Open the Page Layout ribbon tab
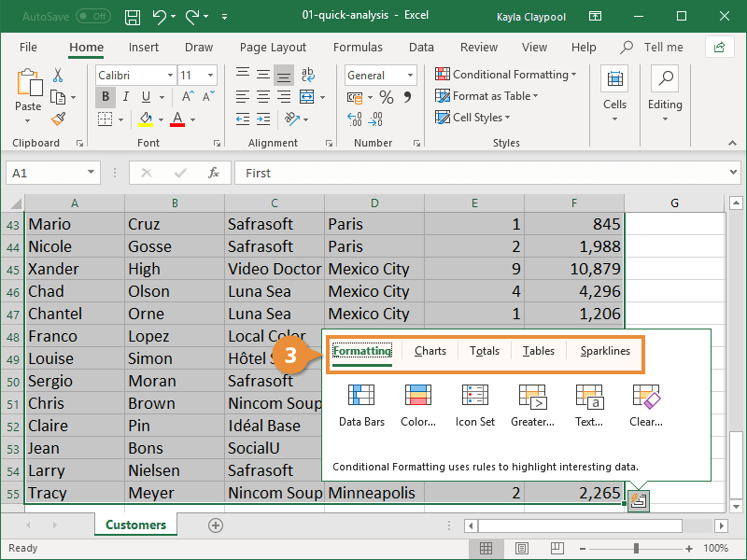The height and width of the screenshot is (560, 747). tap(273, 47)
